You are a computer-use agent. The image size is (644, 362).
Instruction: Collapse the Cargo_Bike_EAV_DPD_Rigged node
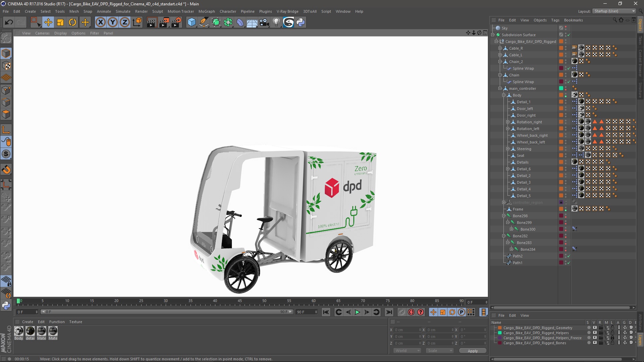click(496, 42)
